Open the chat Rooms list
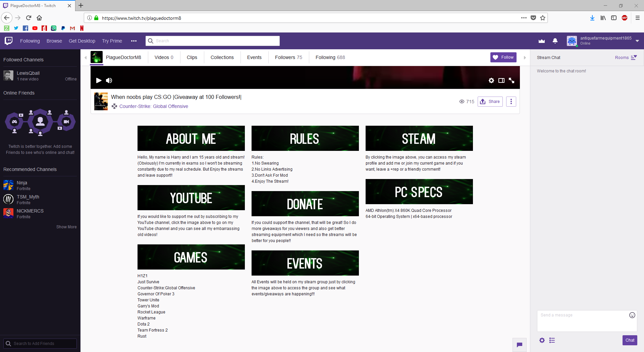The height and width of the screenshot is (352, 644). tap(626, 58)
